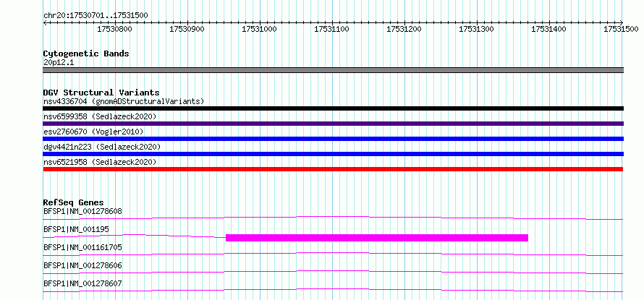Click nsv4336704 (gnomADStructuralVariants) label
This screenshot has width=644, height=300.
[x=124, y=101]
